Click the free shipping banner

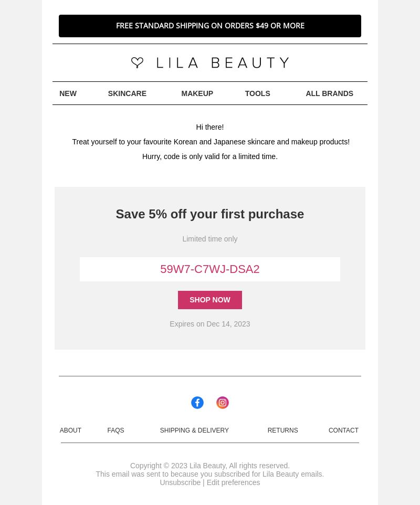coord(210,26)
